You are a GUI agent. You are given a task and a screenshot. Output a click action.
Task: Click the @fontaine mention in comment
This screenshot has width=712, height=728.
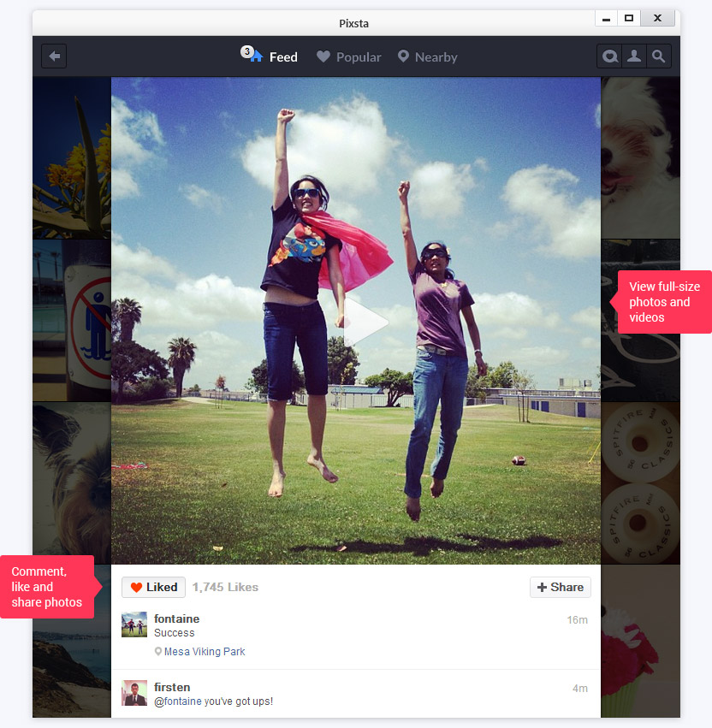tap(178, 701)
